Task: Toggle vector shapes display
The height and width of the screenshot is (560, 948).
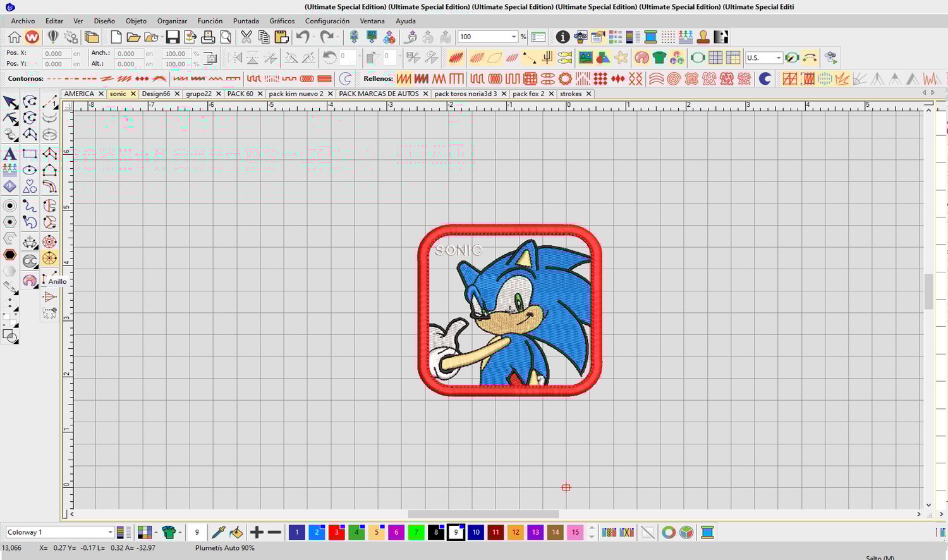Action: [604, 58]
